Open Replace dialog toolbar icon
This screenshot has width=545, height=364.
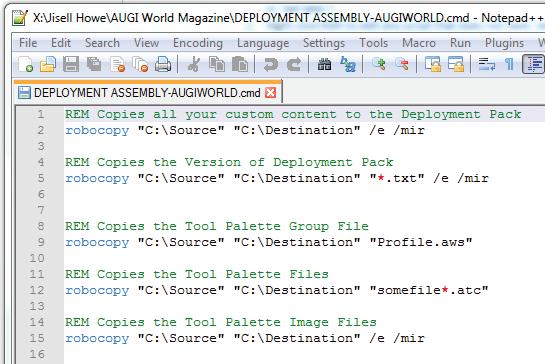click(348, 64)
